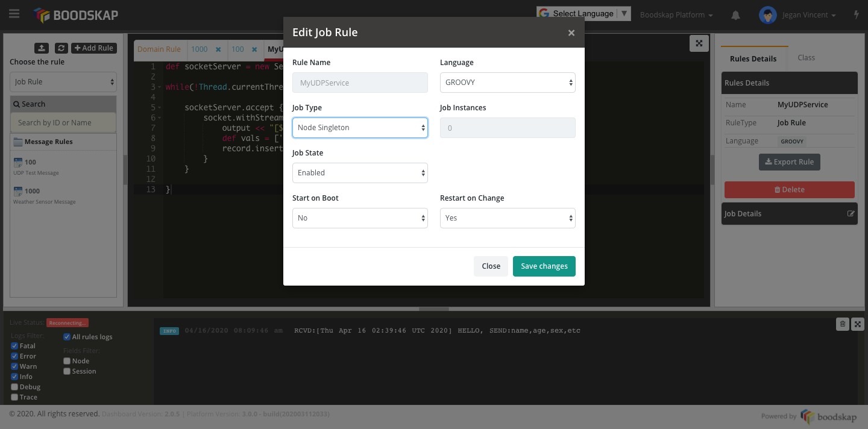Open the Job Type dropdown
Viewport: 868px width, 429px height.
[x=360, y=128]
